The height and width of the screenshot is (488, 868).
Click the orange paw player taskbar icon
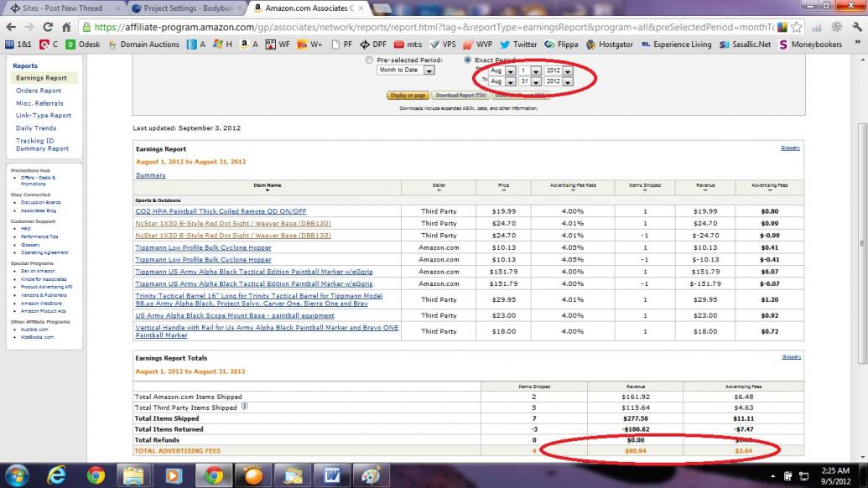(253, 475)
